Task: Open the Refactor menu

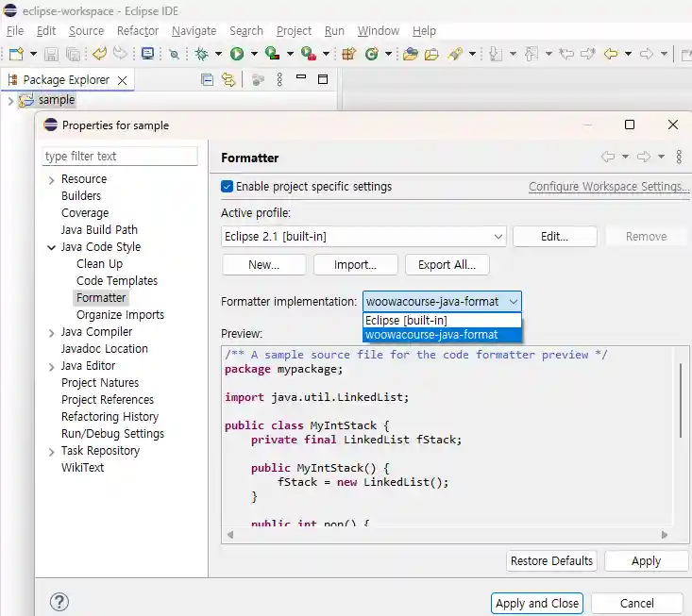Action: pyautogui.click(x=138, y=31)
